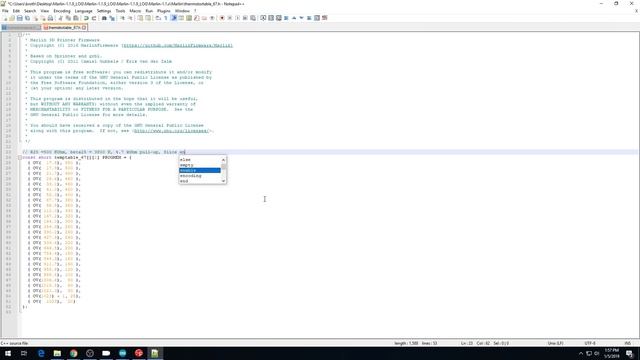Collapse the temptable_67 array fold marker

click(20, 157)
